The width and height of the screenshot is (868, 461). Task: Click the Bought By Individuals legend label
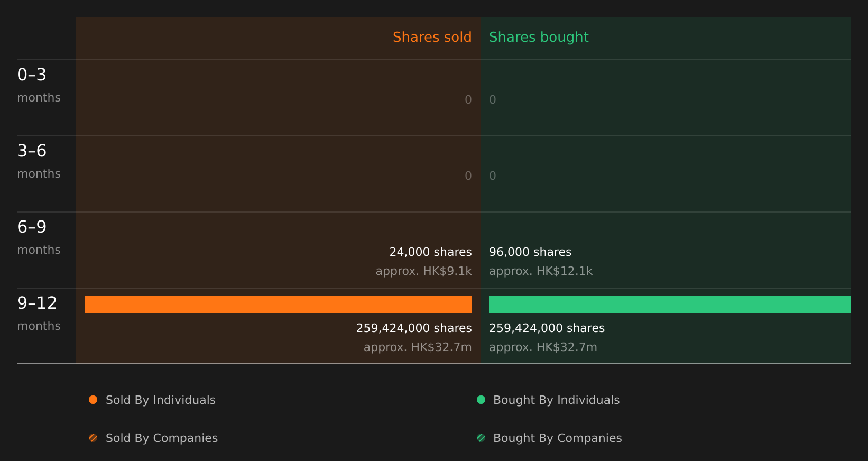point(556,400)
